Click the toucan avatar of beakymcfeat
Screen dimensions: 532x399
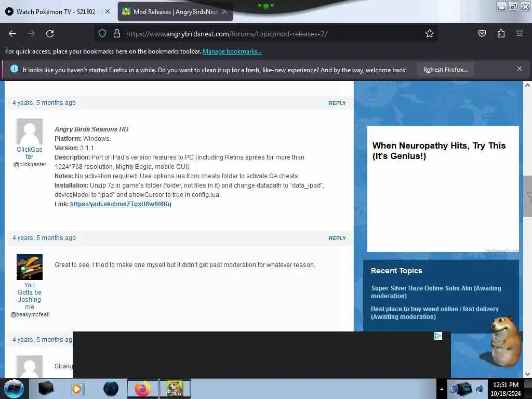click(30, 267)
